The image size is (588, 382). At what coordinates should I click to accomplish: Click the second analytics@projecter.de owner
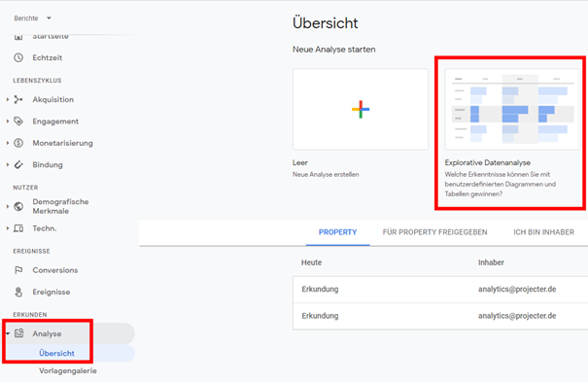[x=517, y=316]
